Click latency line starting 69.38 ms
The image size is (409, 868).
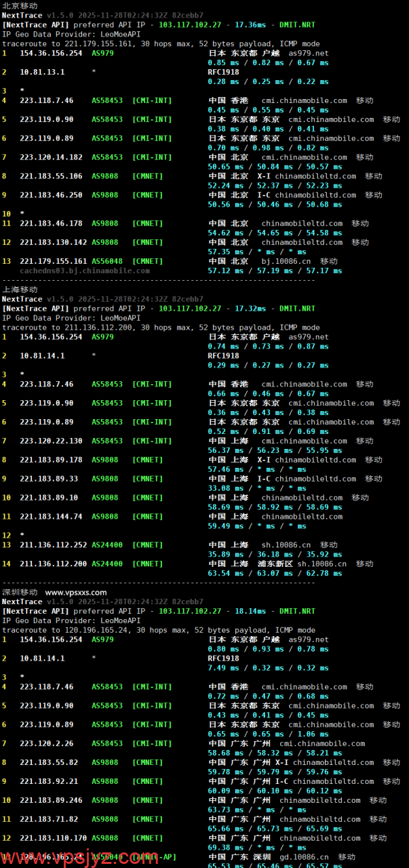(257, 848)
